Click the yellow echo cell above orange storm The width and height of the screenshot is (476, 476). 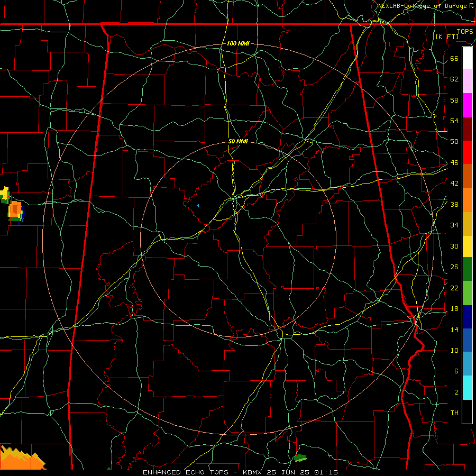(x=5, y=194)
